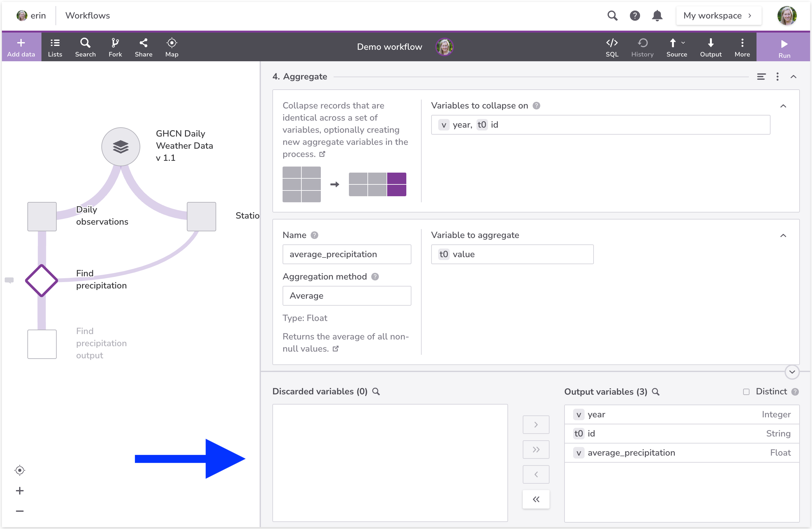Click the Output download icon
Viewport: 812px width, 529px height.
tap(711, 47)
